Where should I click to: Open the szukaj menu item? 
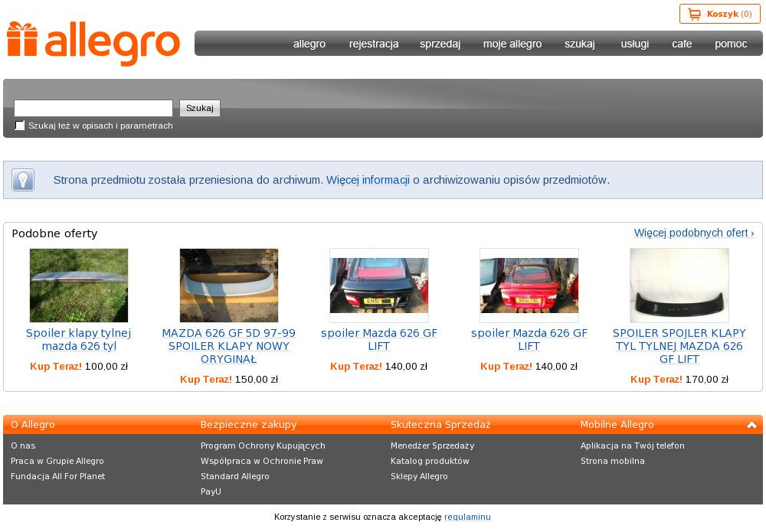click(x=580, y=44)
